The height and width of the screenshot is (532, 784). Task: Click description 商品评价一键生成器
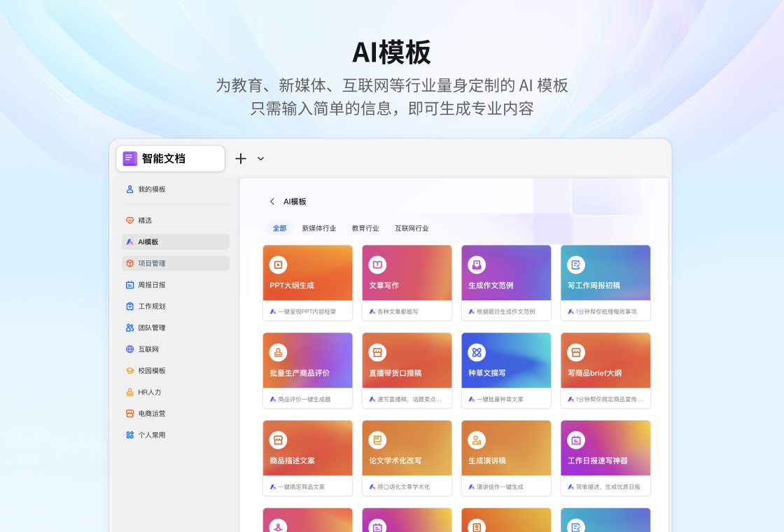pos(304,400)
